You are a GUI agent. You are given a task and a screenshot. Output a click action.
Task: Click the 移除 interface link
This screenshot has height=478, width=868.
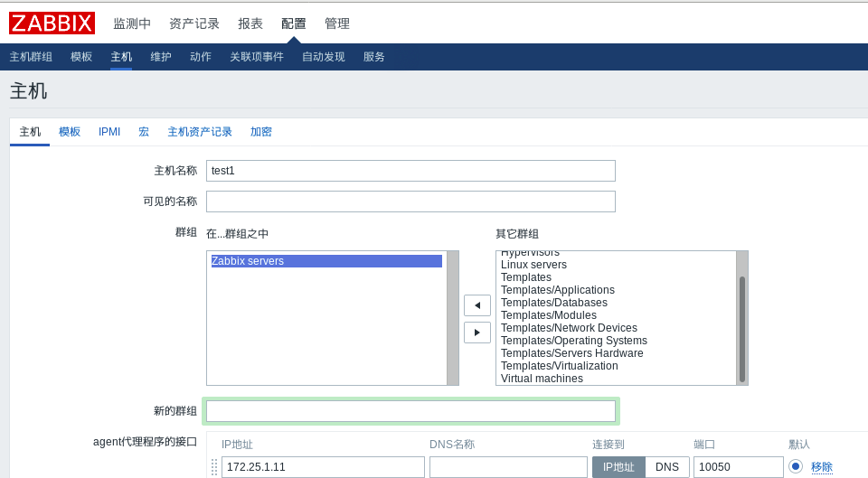pos(822,467)
